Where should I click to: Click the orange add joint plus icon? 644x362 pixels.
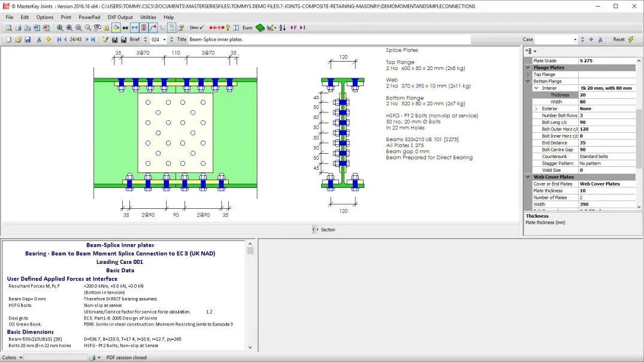(x=49, y=39)
